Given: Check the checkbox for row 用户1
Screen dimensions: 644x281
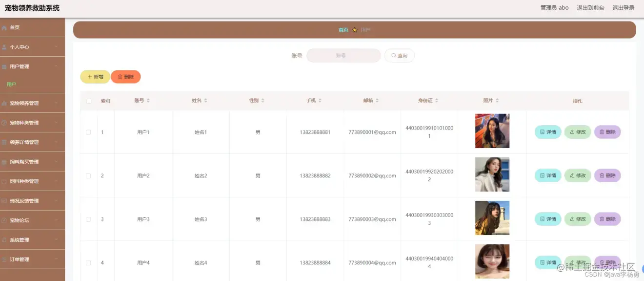Looking at the screenshot, I should [x=88, y=132].
